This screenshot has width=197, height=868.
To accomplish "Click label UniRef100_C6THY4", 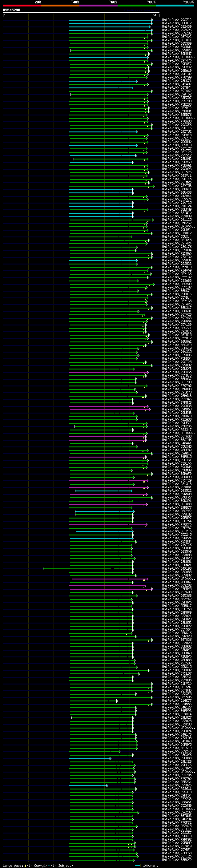I will [177, 88].
